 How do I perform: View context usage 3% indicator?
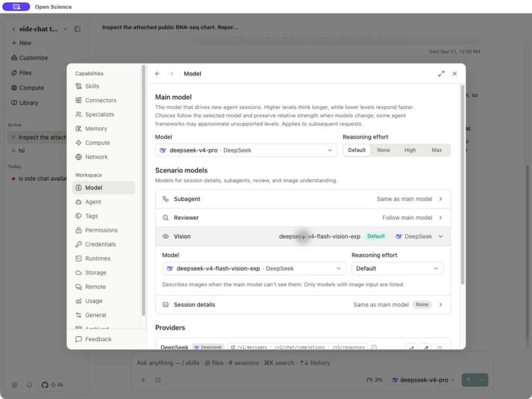tap(374, 380)
